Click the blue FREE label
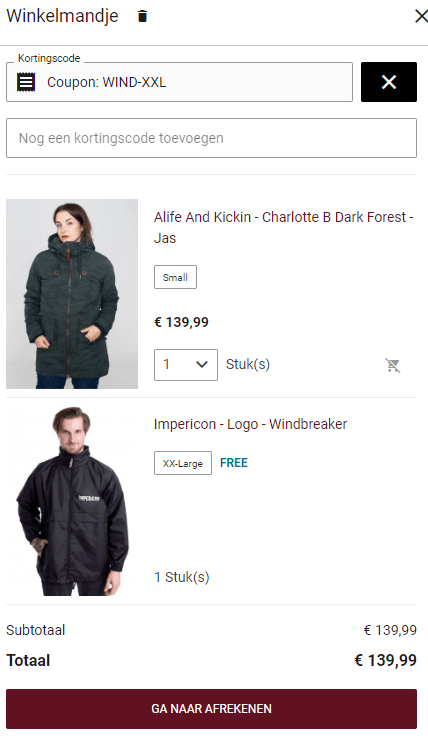 pyautogui.click(x=234, y=463)
